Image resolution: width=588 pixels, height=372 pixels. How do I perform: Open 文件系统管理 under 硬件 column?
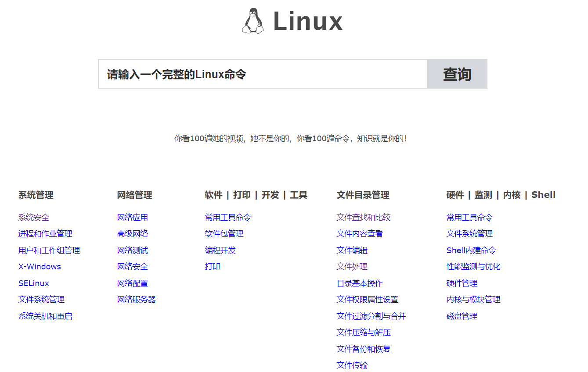469,234
